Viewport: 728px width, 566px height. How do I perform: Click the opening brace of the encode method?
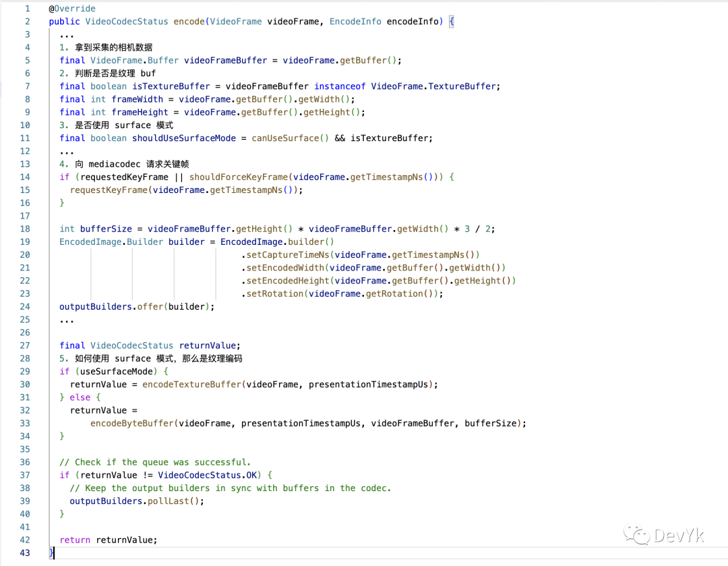pos(452,22)
